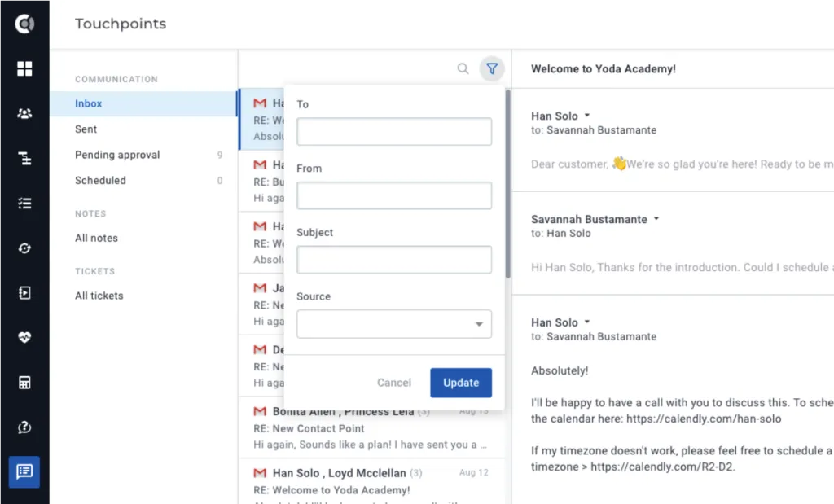Open the calendly.com/R2-D2 link
Image resolution: width=834 pixels, height=504 pixels.
[662, 467]
